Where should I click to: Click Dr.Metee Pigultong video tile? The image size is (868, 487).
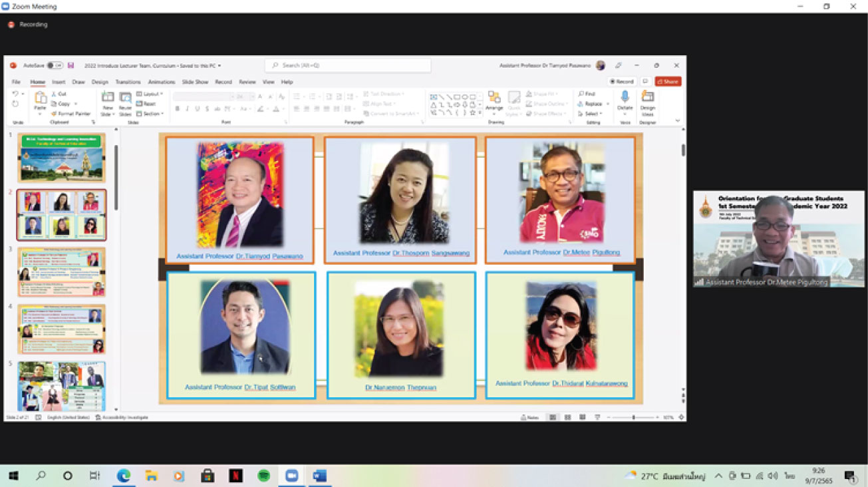point(779,239)
